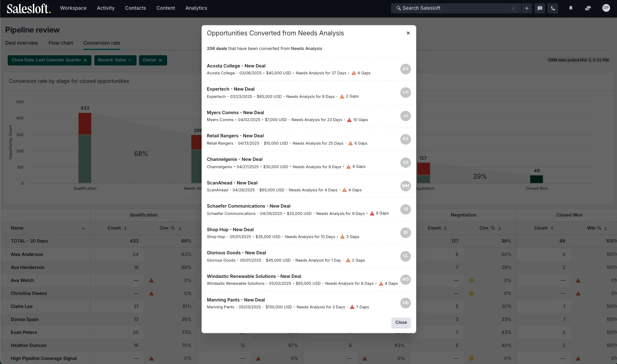Open Expertech - New Deal
This screenshot has height=364, width=617.
(231, 89)
